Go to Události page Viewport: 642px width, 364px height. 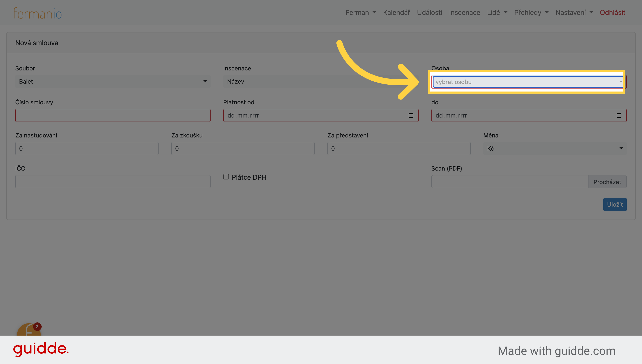pos(429,13)
